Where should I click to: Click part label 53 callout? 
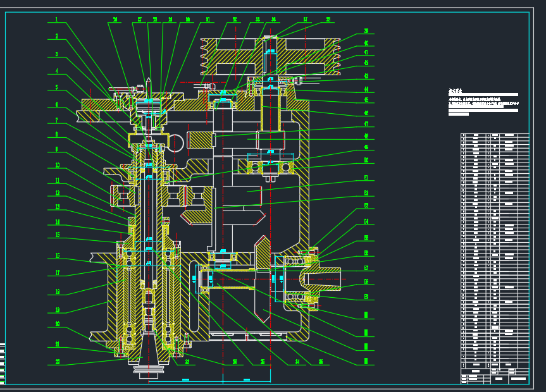(366, 205)
